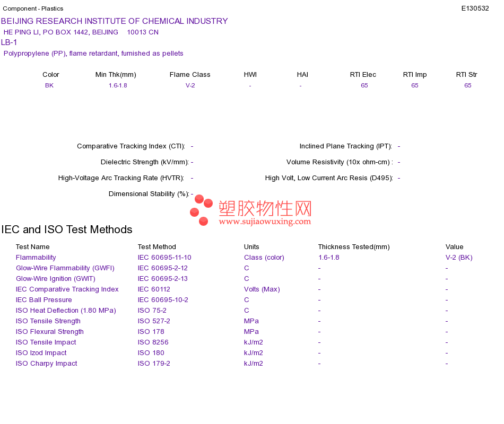
Task: Click the HAI column header
Action: point(302,75)
